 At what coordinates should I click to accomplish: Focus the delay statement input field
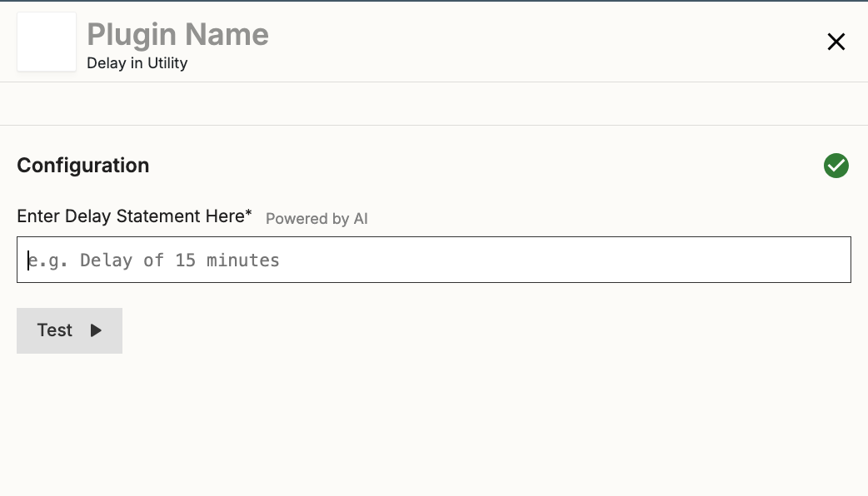point(434,260)
